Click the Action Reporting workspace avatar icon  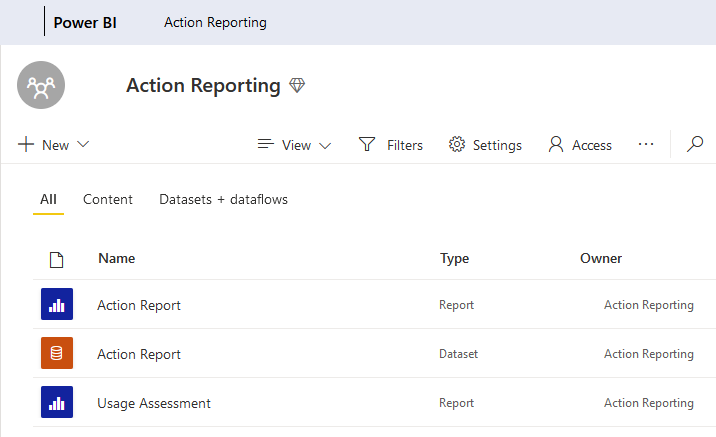[x=41, y=85]
